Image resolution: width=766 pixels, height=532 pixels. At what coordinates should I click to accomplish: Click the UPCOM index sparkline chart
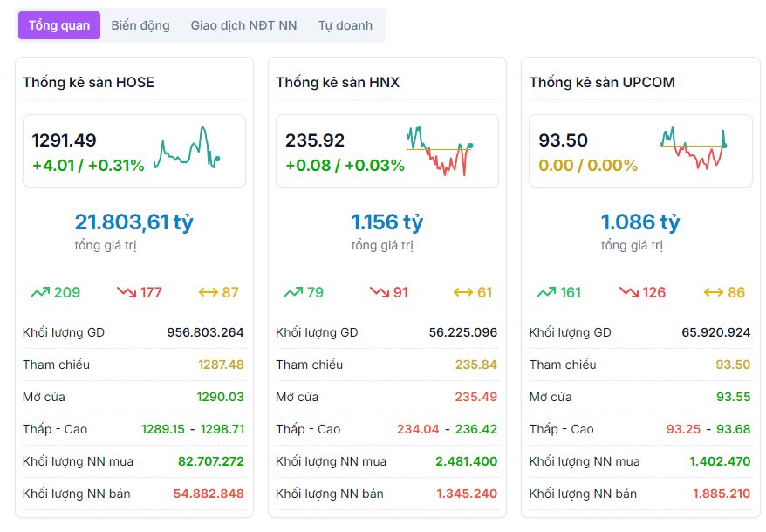coord(694,150)
